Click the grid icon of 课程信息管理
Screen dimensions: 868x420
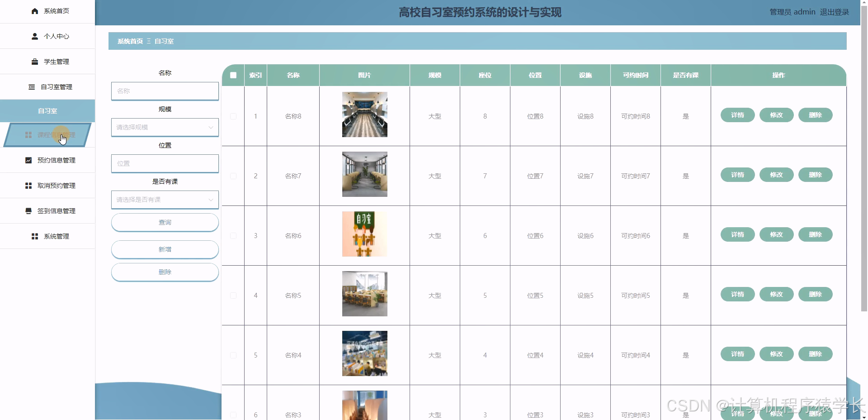click(x=28, y=135)
